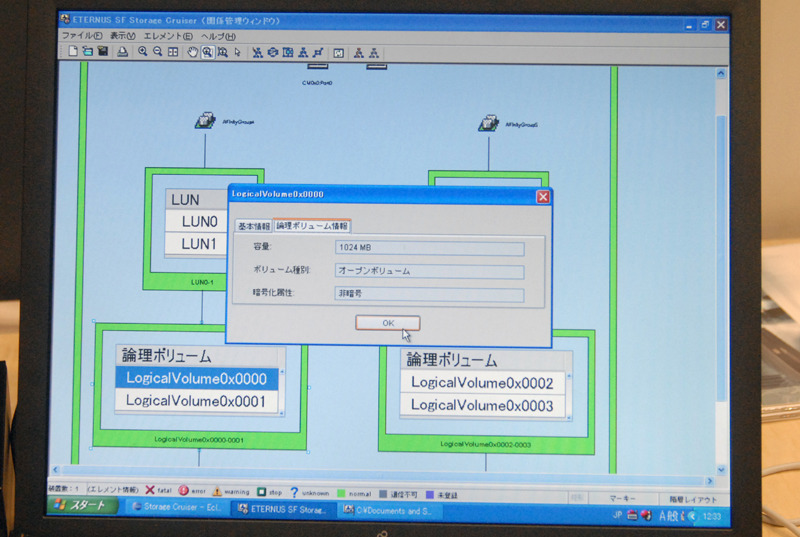Image resolution: width=800 pixels, height=537 pixels.
Task: Click the normal green legend swatch
Action: tap(341, 493)
